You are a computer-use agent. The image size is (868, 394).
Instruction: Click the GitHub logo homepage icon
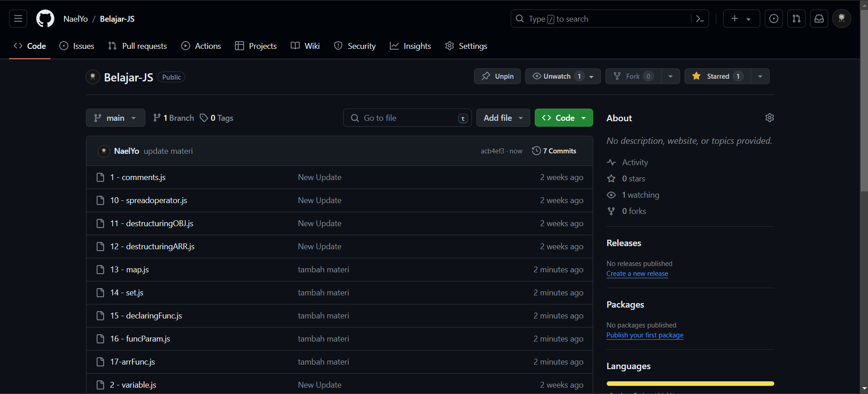(45, 19)
